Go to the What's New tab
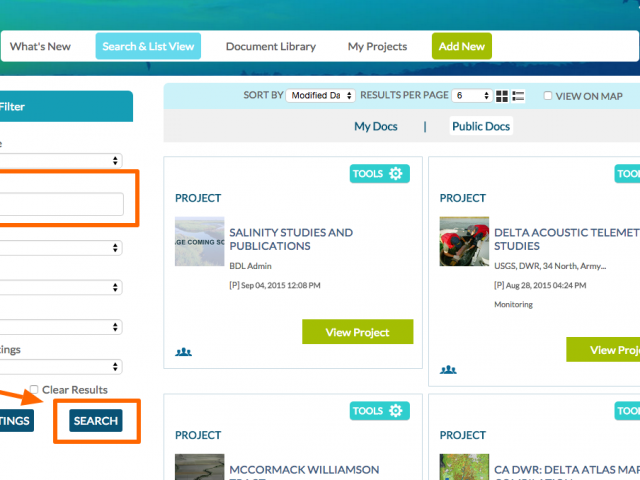 (40, 46)
